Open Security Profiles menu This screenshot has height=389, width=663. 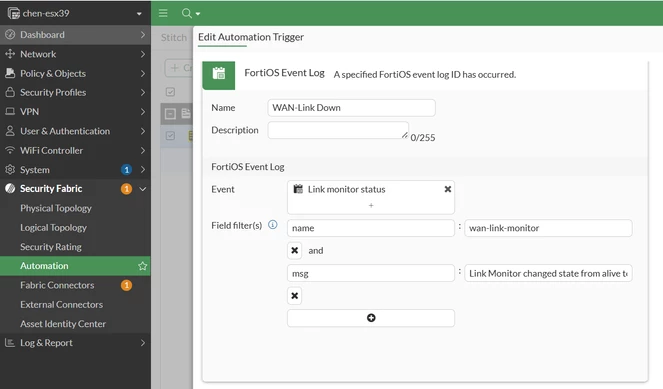(75, 92)
